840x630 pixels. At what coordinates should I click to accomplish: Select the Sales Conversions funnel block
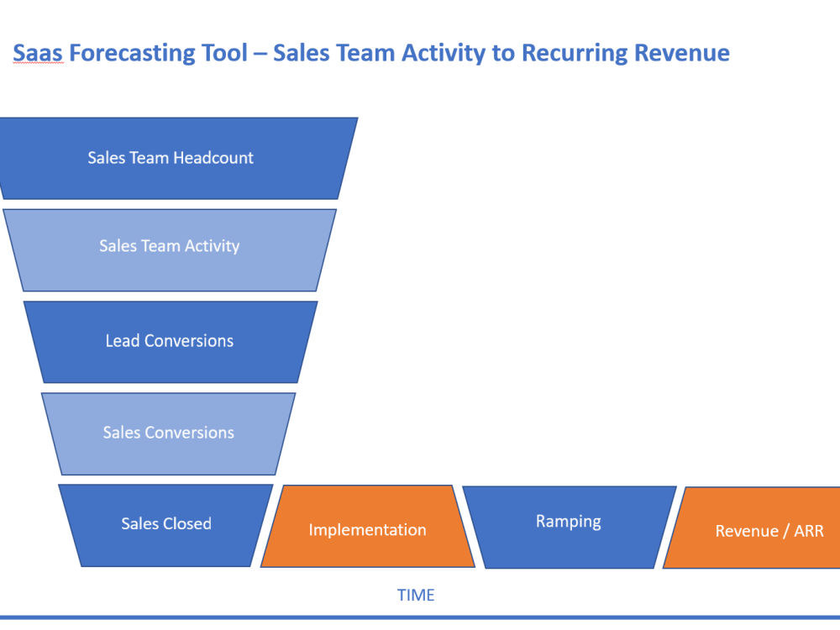coord(168,433)
